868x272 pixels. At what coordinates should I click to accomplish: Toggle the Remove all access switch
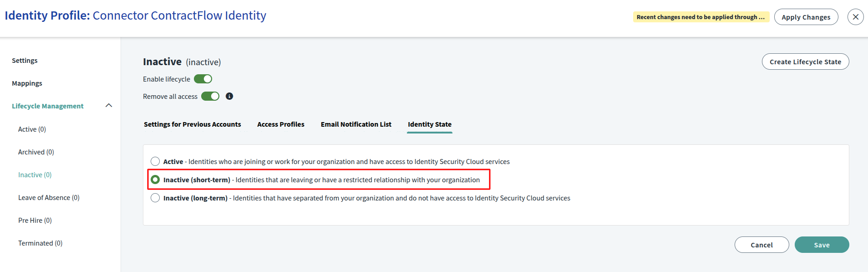coord(210,96)
